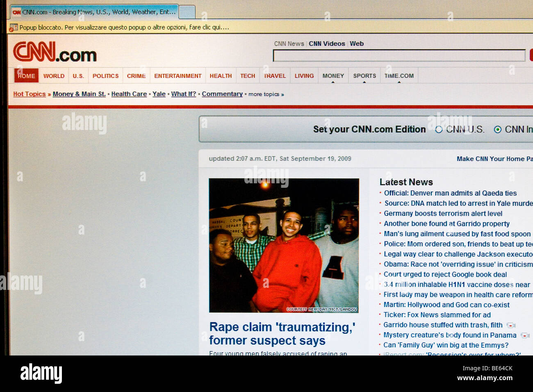This screenshot has height=392, width=533.
Task: Open Another bone found at Garrido property
Action: tap(446, 224)
